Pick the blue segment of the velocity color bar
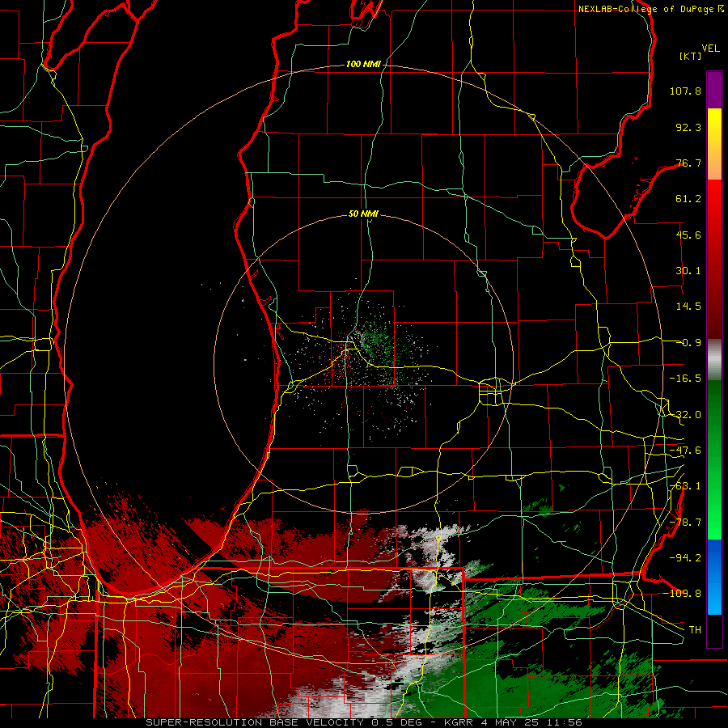 [714, 577]
